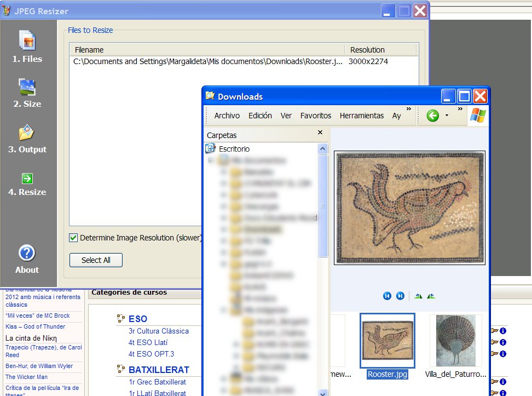Show hidden toolbar buttons chevron near Windows logo

460,108
